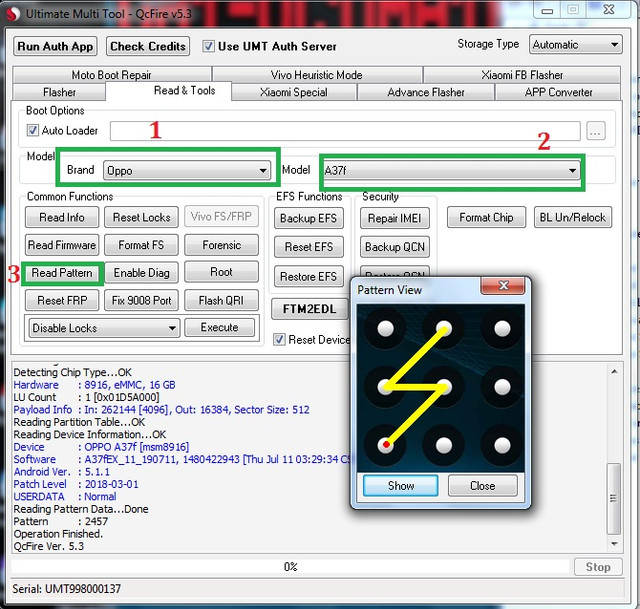Click the Reset Locks button

(141, 217)
